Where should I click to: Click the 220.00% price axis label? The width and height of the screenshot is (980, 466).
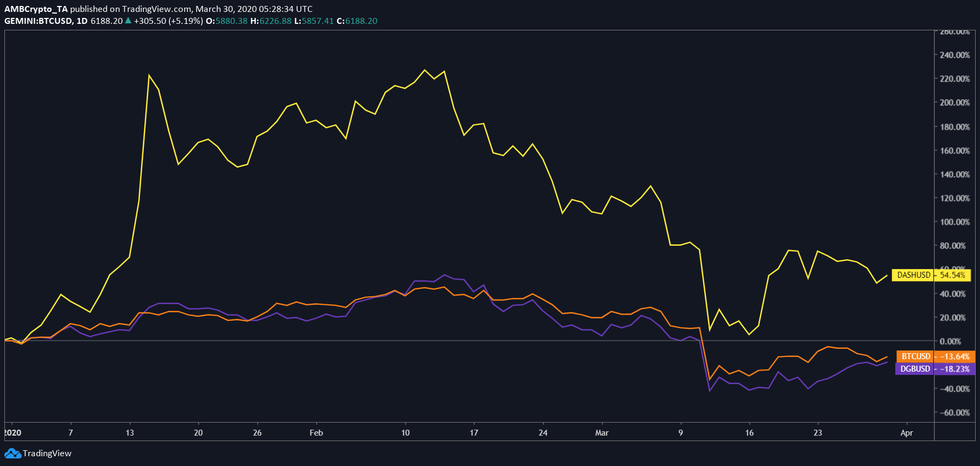955,79
